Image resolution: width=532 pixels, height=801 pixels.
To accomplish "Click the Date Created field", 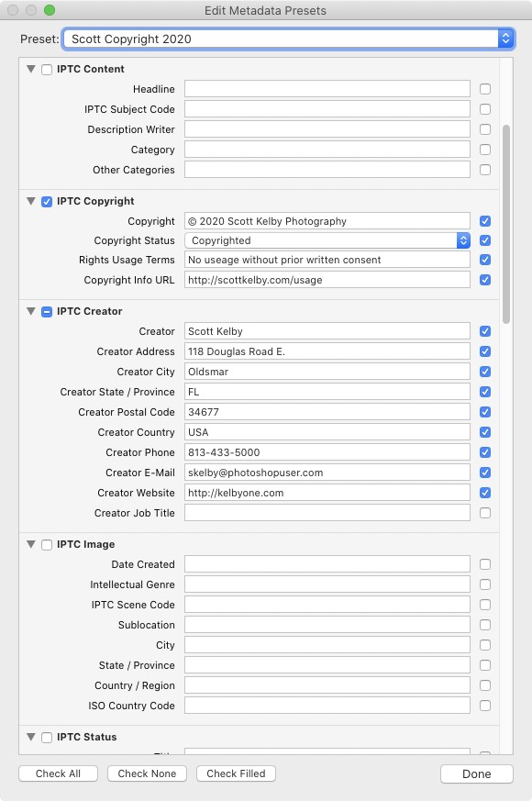I will [327, 564].
